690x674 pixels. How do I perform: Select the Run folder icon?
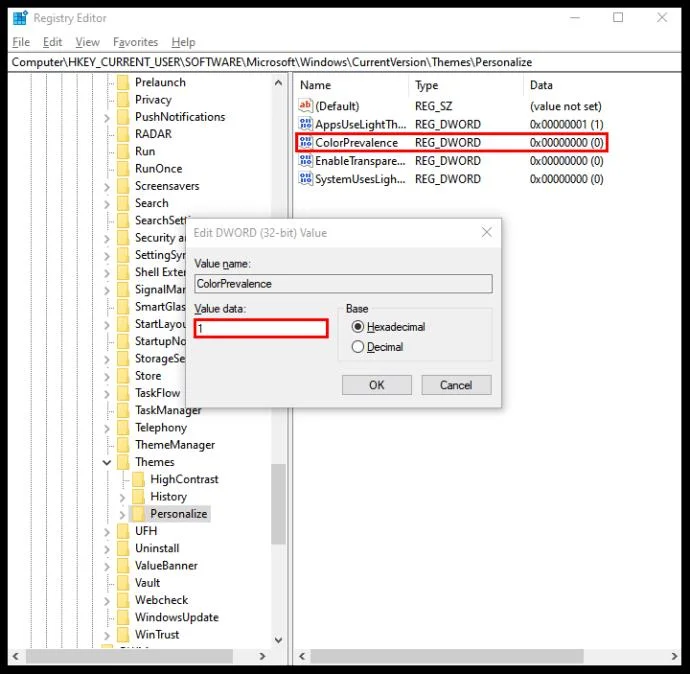[x=123, y=151]
